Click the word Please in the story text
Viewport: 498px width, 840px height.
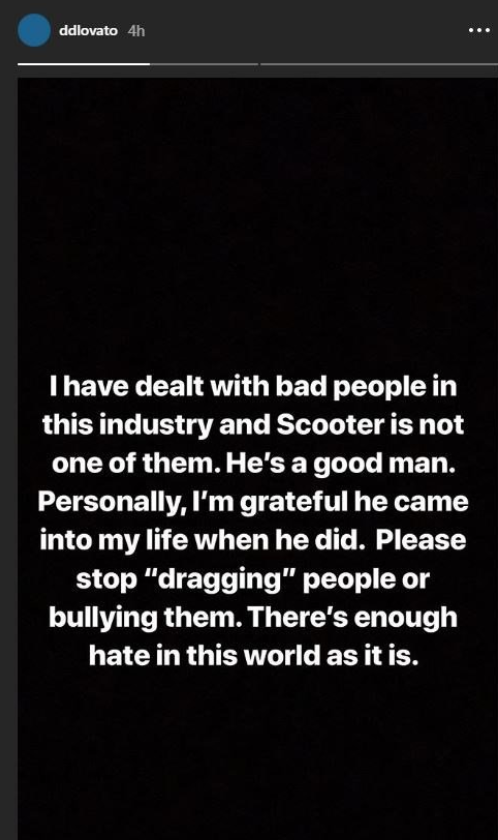[x=420, y=540]
